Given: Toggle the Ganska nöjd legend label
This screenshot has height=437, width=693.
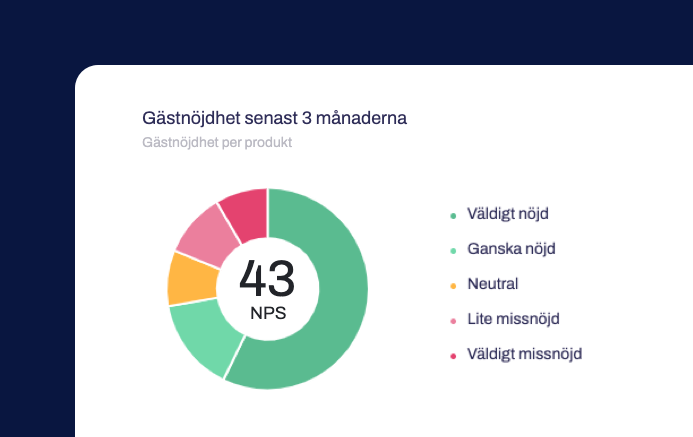Looking at the screenshot, I should (511, 249).
